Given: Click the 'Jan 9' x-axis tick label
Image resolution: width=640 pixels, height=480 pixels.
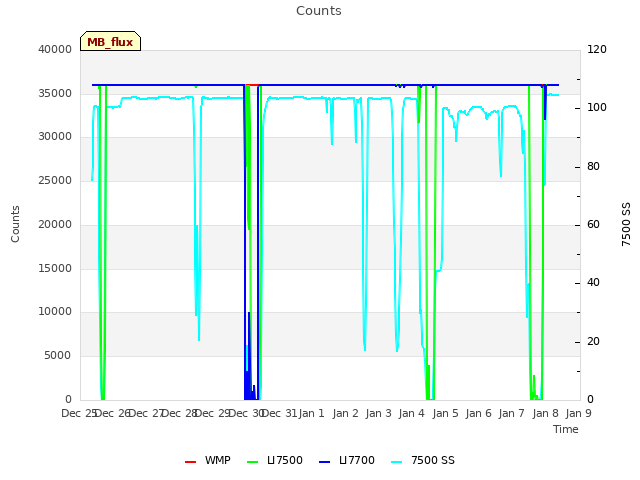Looking at the screenshot, I should 578,413.
